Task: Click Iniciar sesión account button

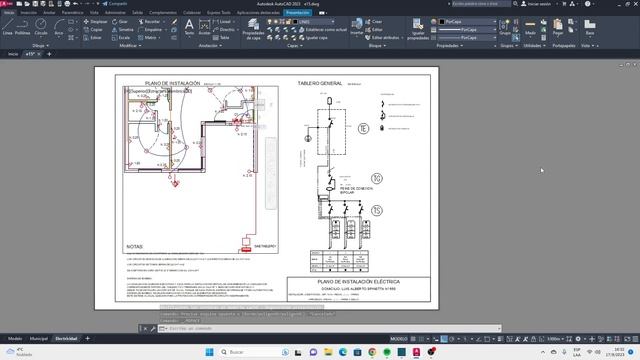Action: [536, 4]
